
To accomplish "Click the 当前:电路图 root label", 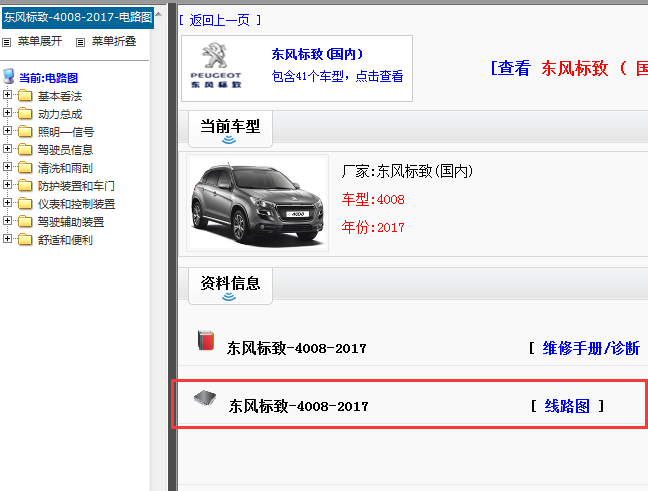I will 49,78.
